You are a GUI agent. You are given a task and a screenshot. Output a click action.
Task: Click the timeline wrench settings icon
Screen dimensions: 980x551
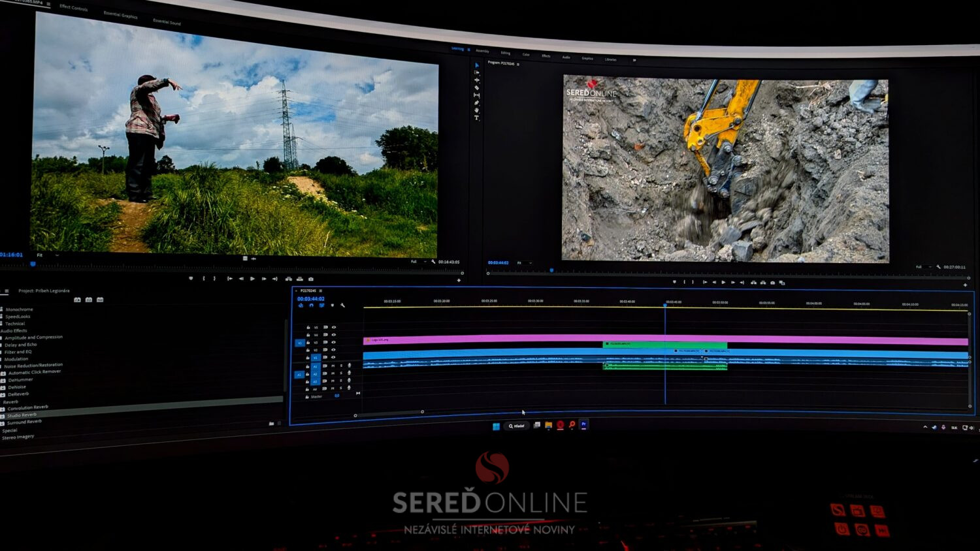(x=343, y=305)
